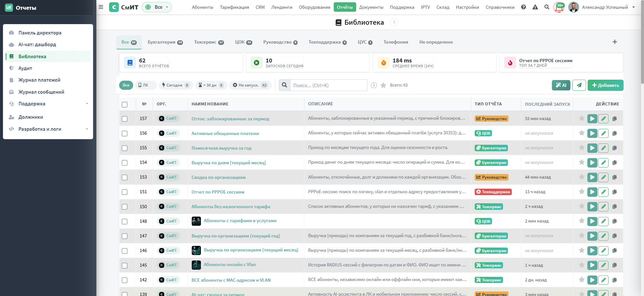Switch to the ЦОК tab

tap(244, 42)
